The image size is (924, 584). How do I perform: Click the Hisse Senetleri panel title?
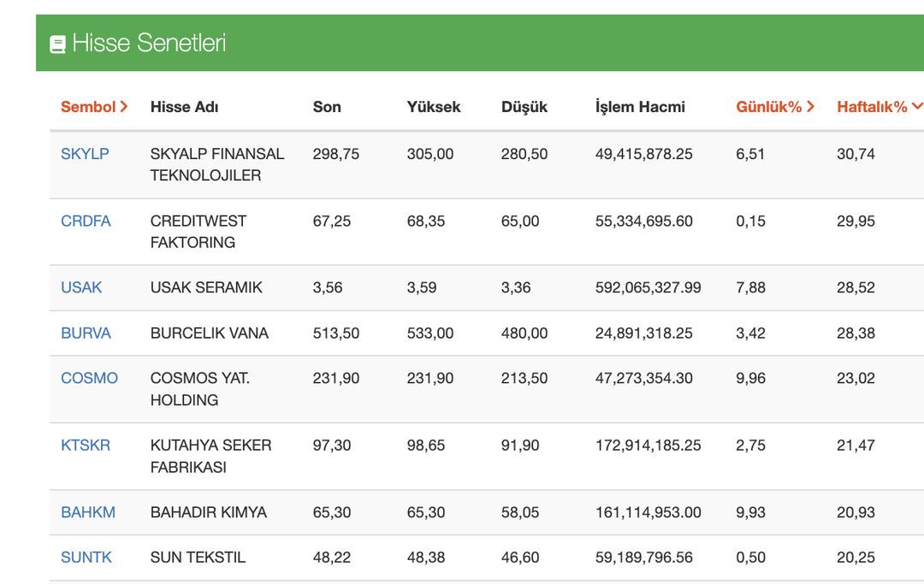[x=149, y=43]
